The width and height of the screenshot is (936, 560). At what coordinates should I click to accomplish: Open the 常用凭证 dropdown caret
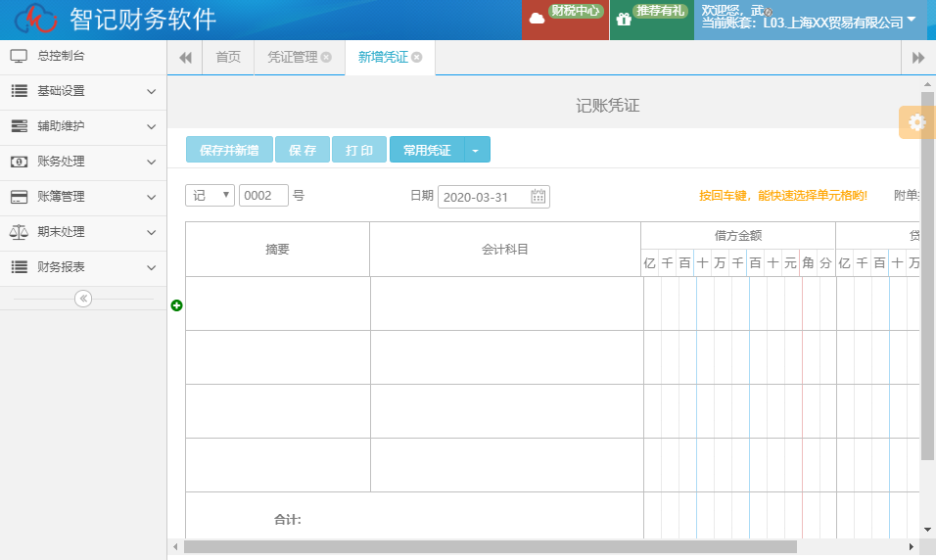(x=476, y=150)
